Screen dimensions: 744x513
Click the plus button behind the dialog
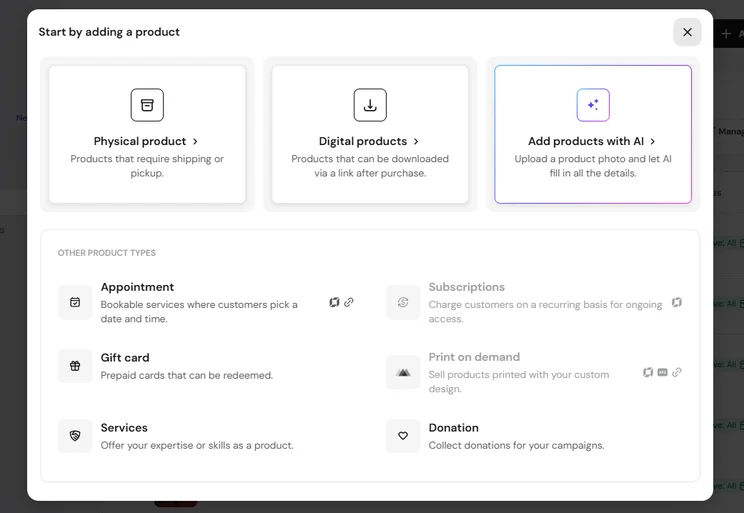click(x=726, y=34)
